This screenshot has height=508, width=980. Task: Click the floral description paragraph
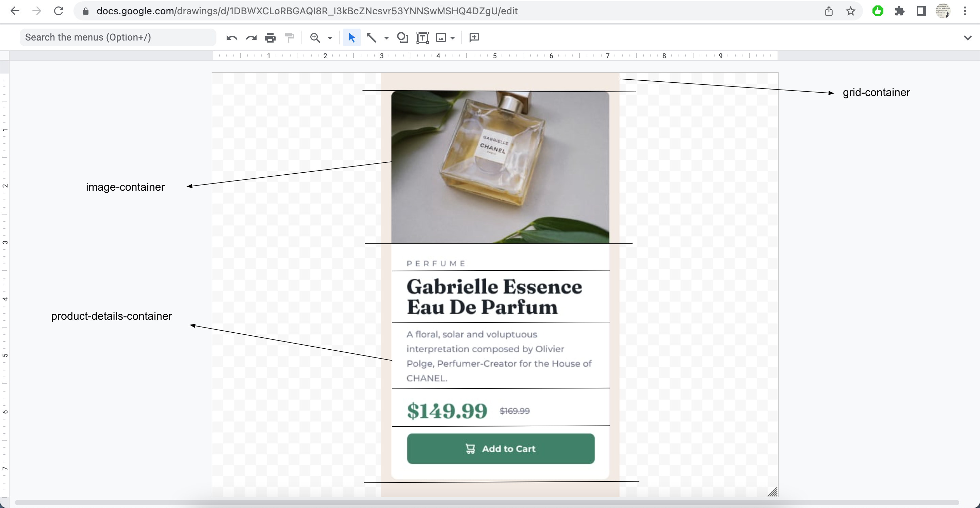[499, 356]
